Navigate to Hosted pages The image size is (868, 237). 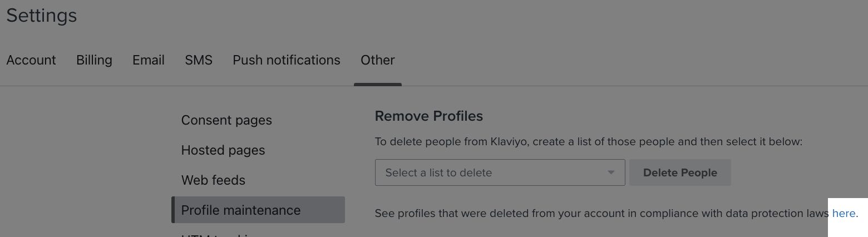click(x=223, y=150)
